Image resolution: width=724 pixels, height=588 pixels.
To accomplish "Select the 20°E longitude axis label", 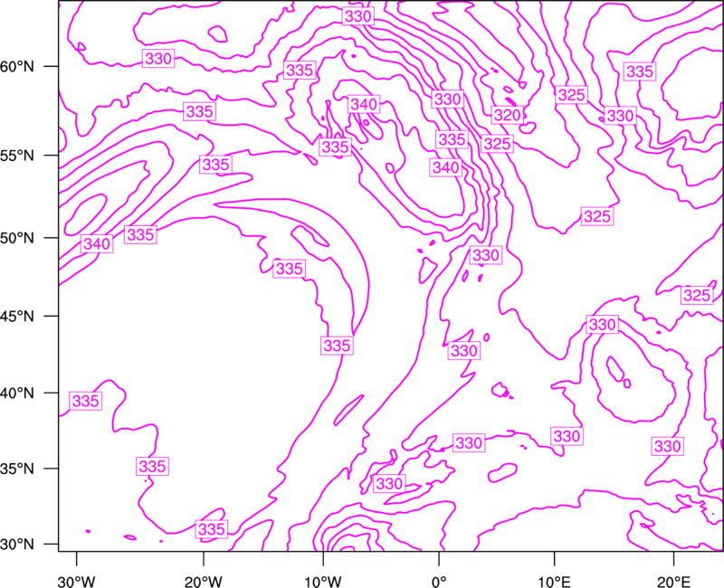I will click(x=673, y=582).
